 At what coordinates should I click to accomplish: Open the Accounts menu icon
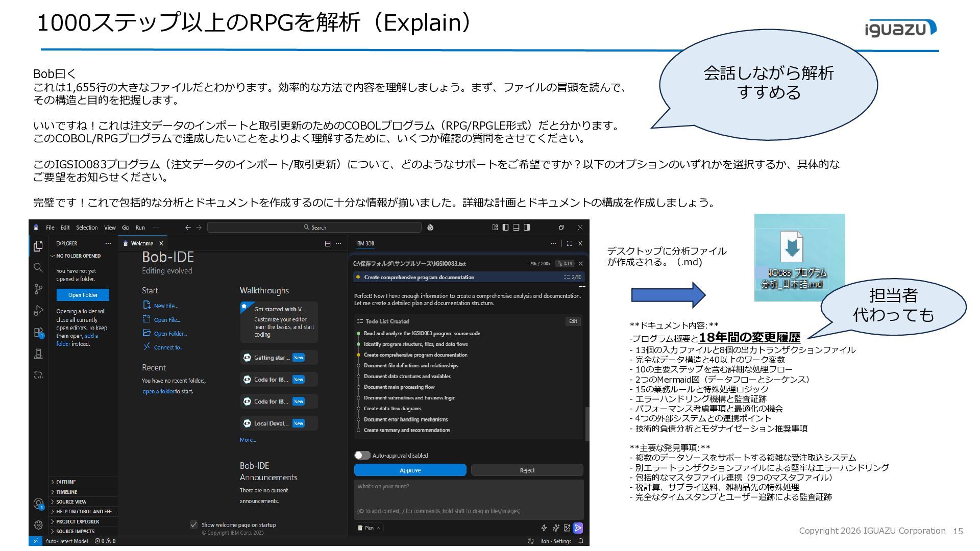38,504
